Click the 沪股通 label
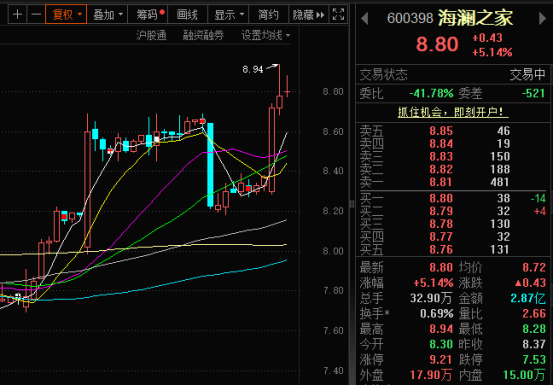This screenshot has width=554, height=386. point(151,35)
